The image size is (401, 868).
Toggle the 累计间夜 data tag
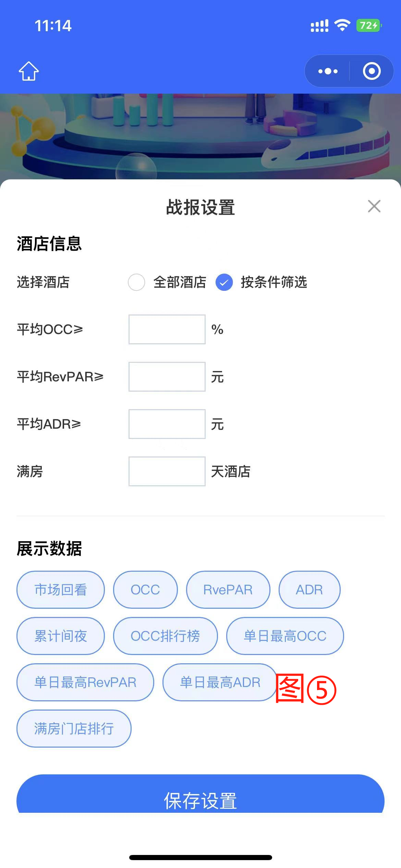[x=61, y=636]
